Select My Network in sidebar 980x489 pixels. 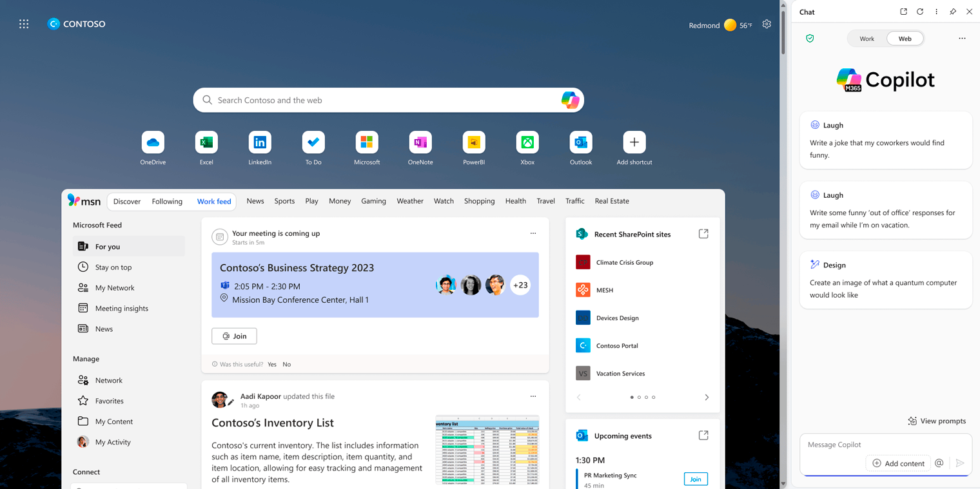[x=128, y=287]
